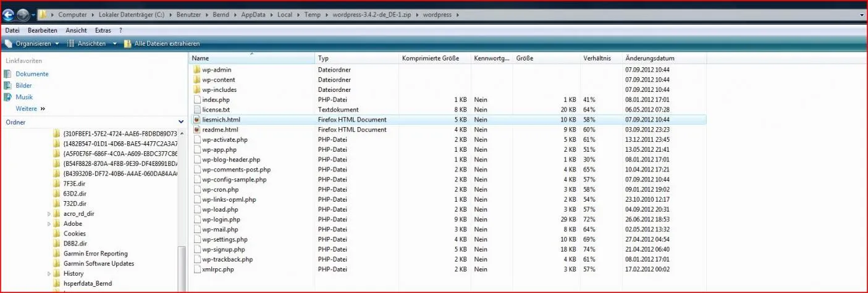The width and height of the screenshot is (868, 293).
Task: Sort by the Name column header
Action: (251, 58)
